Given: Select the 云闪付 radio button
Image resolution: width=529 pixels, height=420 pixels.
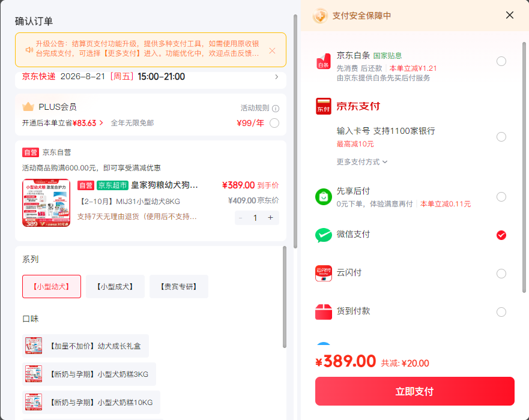Looking at the screenshot, I should [x=501, y=274].
